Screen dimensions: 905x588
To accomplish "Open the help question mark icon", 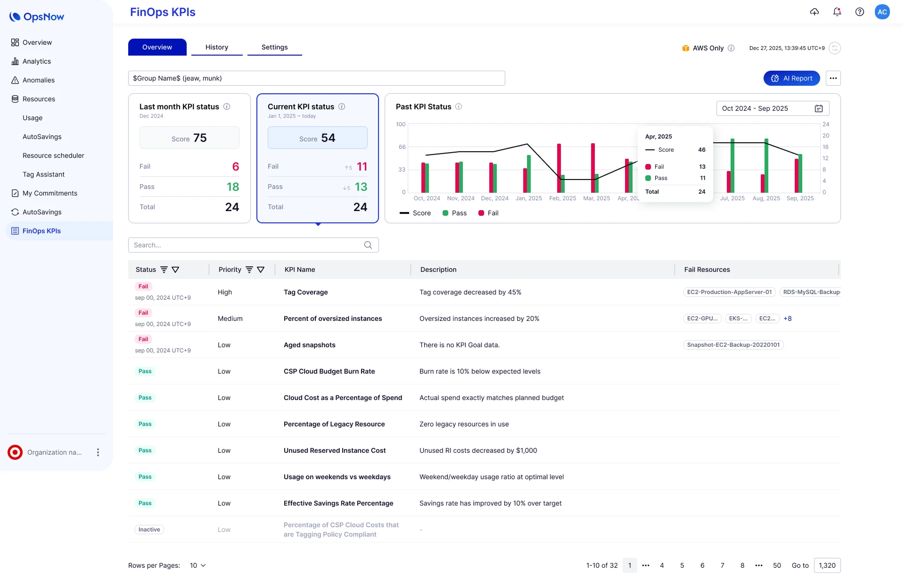I will pos(860,12).
